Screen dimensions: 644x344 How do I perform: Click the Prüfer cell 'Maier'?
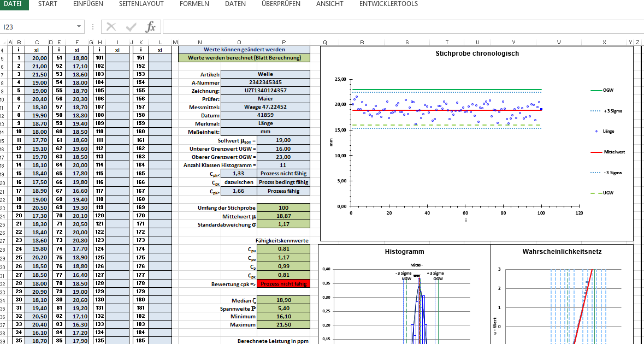pyautogui.click(x=265, y=99)
